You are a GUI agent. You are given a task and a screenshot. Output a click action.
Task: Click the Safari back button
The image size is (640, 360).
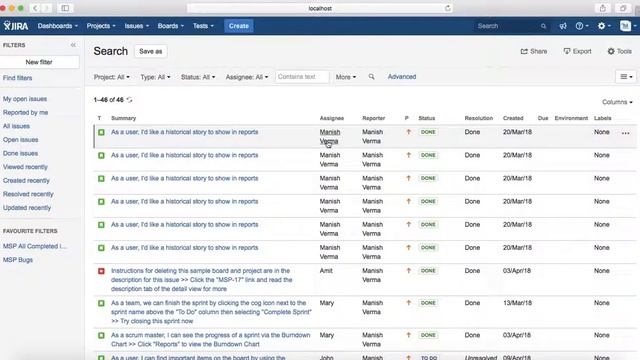coord(35,8)
